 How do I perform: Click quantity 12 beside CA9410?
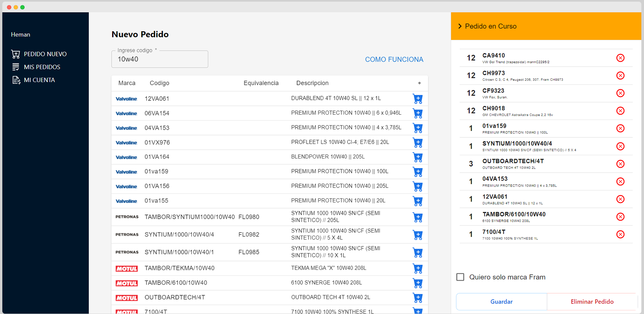471,58
